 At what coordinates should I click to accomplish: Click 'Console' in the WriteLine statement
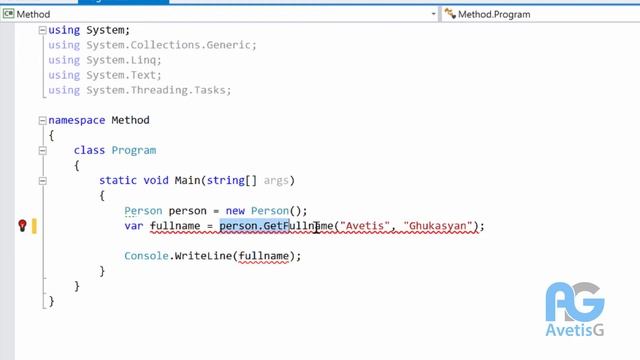(x=146, y=256)
